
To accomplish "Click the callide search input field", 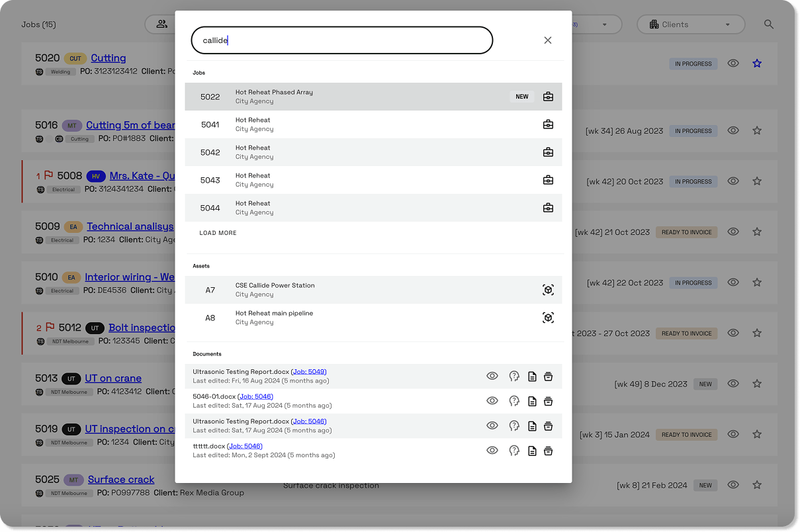I will pos(341,40).
